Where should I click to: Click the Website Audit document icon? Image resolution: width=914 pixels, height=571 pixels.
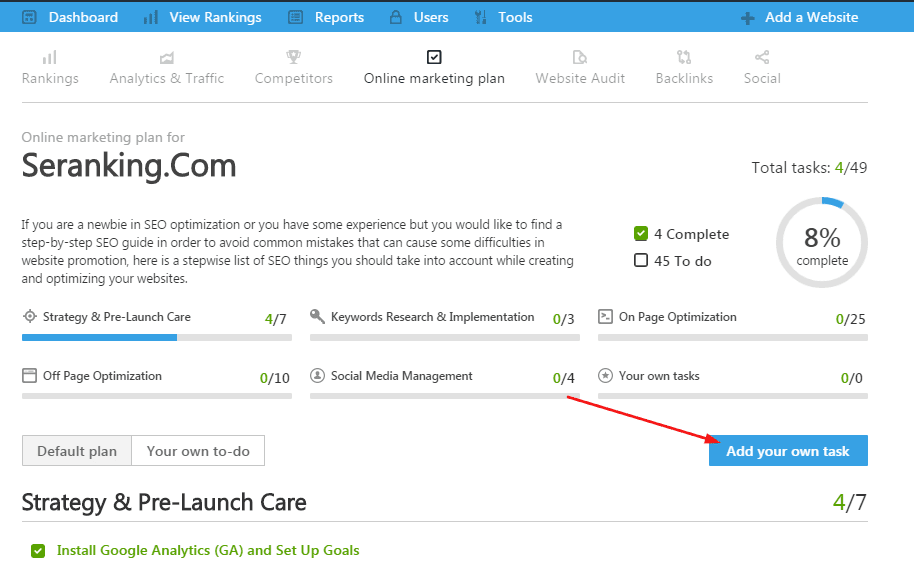(579, 57)
